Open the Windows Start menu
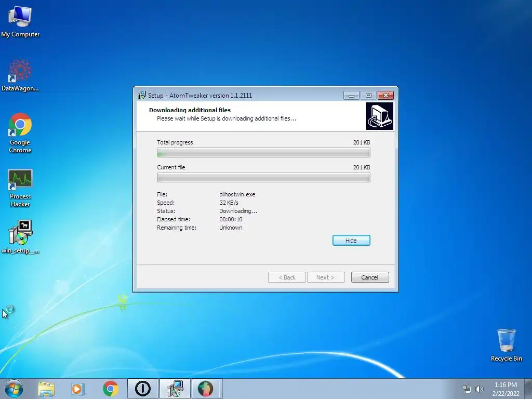This screenshot has height=399, width=532. point(14,389)
